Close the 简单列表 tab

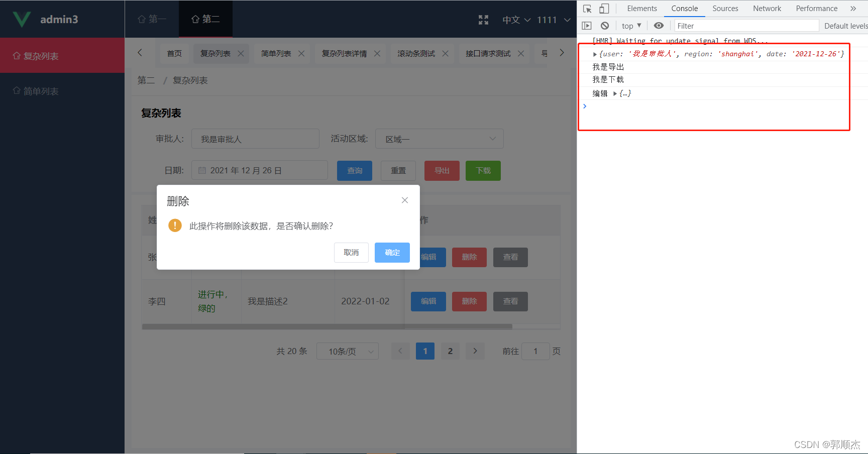tap(301, 53)
